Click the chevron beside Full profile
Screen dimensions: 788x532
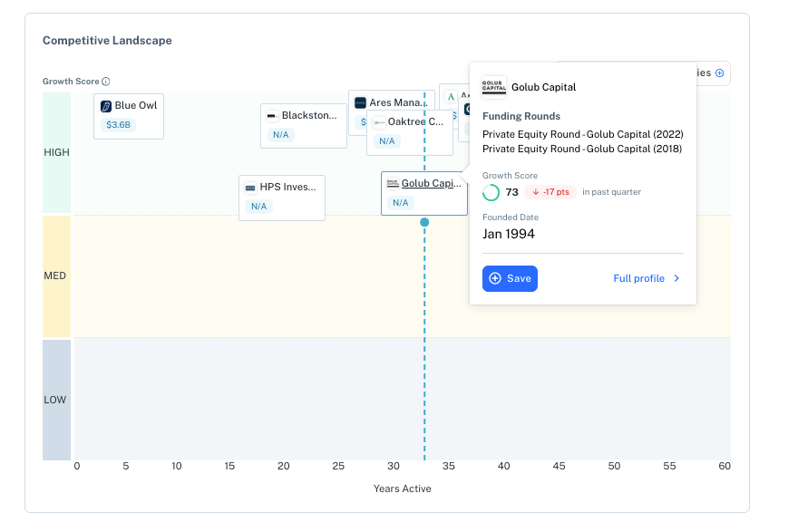pyautogui.click(x=676, y=278)
